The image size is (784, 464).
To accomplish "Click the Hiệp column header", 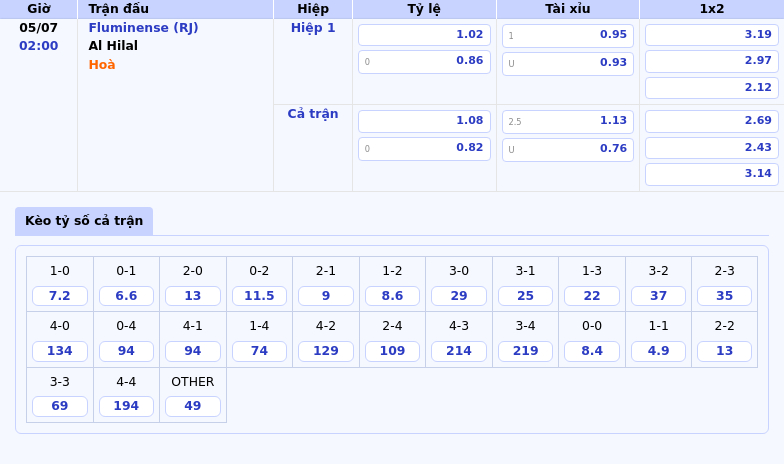I will click(313, 9).
